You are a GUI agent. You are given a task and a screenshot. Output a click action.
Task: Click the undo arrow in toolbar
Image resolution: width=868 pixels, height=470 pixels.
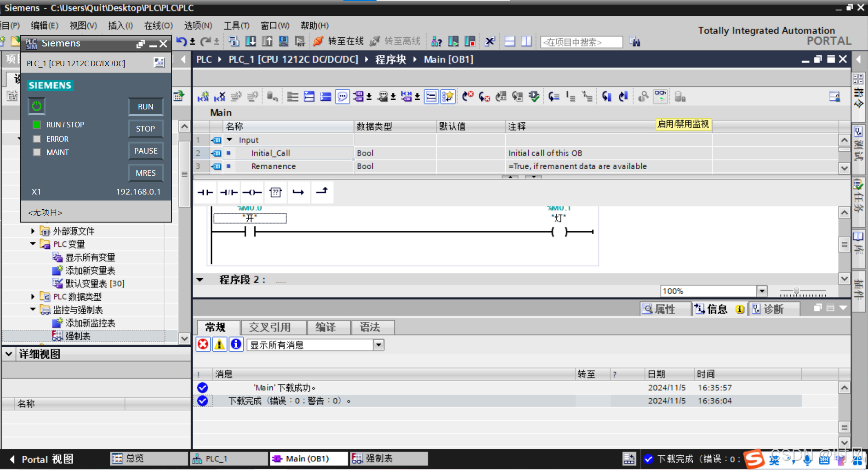pos(182,41)
